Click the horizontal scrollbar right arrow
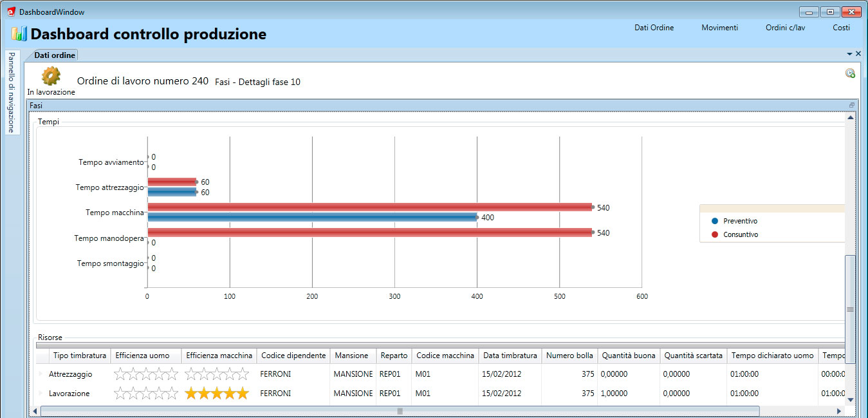Viewport: 868px width, 418px height. [x=838, y=411]
